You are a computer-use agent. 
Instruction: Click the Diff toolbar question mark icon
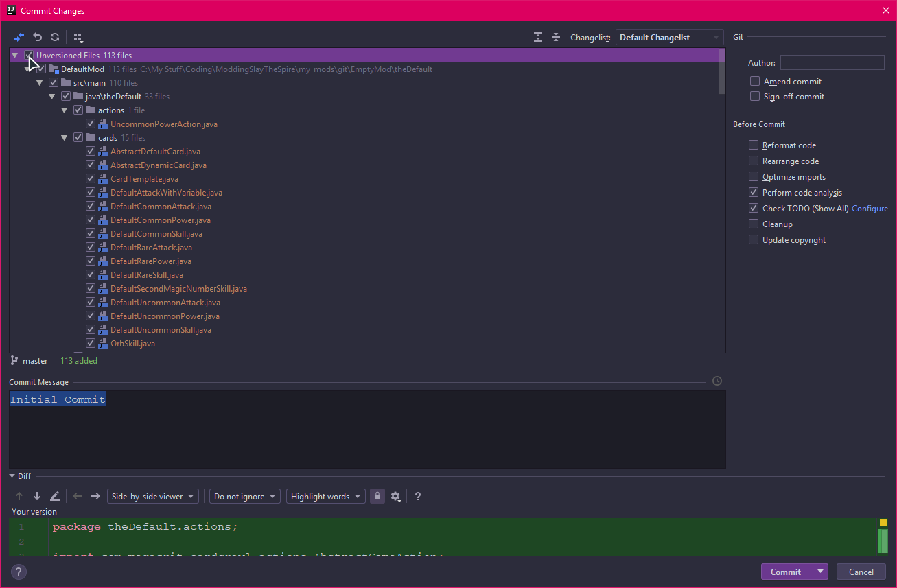click(418, 496)
